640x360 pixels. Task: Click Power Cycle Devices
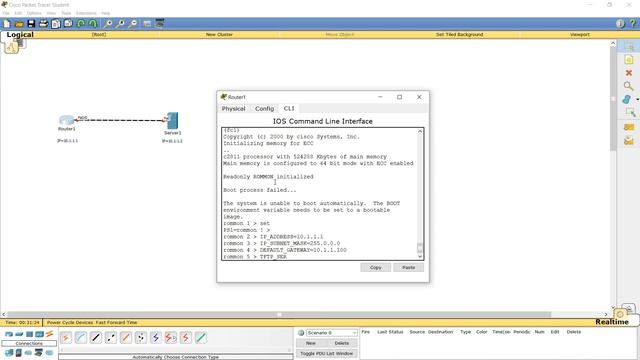pyautogui.click(x=69, y=322)
